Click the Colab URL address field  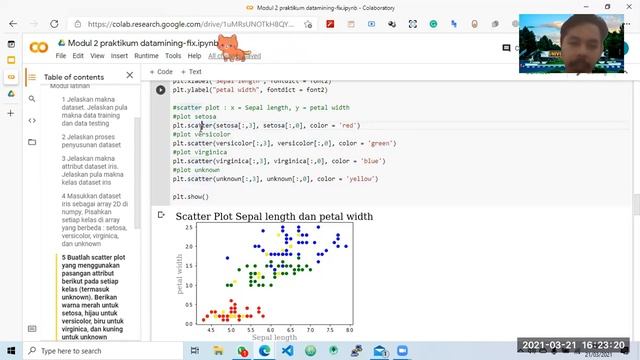(x=191, y=24)
